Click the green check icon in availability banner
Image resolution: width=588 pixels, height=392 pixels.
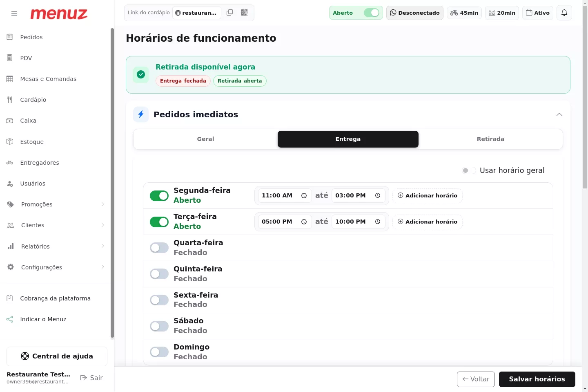click(141, 74)
